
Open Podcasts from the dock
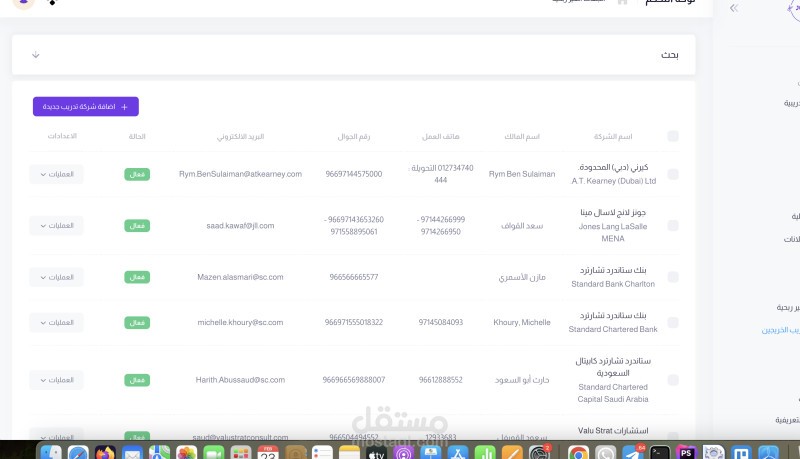pyautogui.click(x=404, y=453)
